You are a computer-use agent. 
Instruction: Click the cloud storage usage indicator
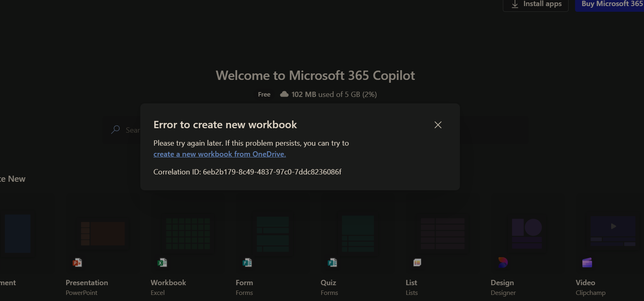328,95
